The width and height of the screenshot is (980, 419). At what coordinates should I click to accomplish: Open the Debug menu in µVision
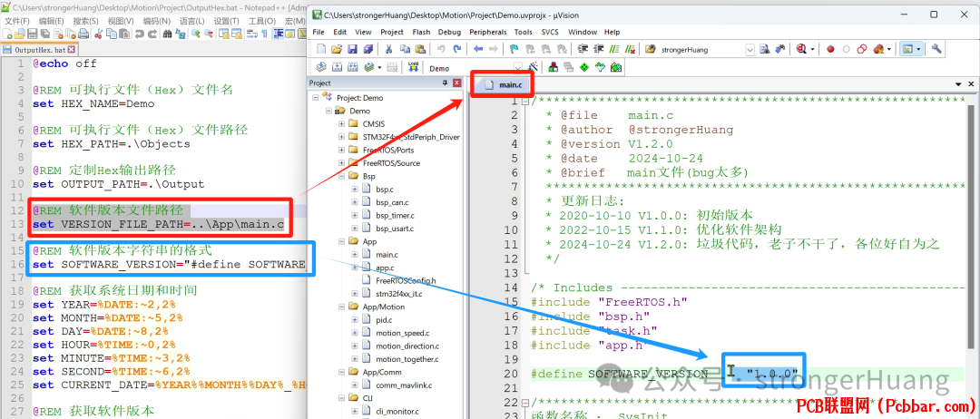tap(449, 32)
